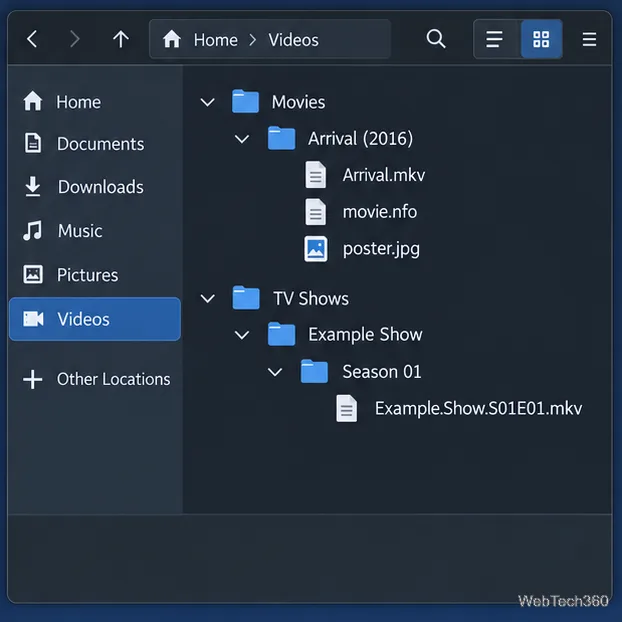This screenshot has height=622, width=622.
Task: Collapse the Example Show folder
Action: (242, 335)
